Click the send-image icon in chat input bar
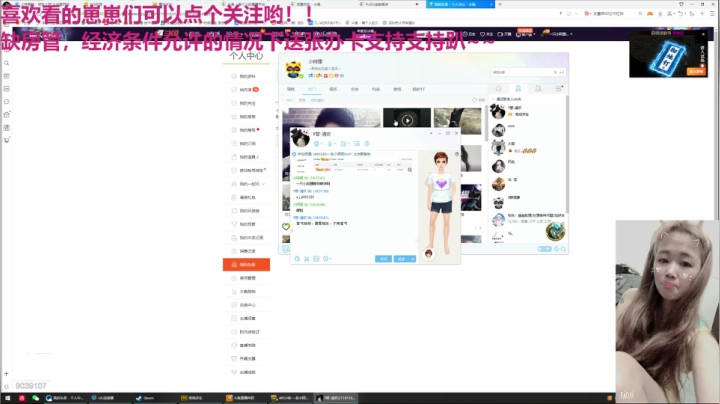The height and width of the screenshot is (404, 720). [316, 259]
